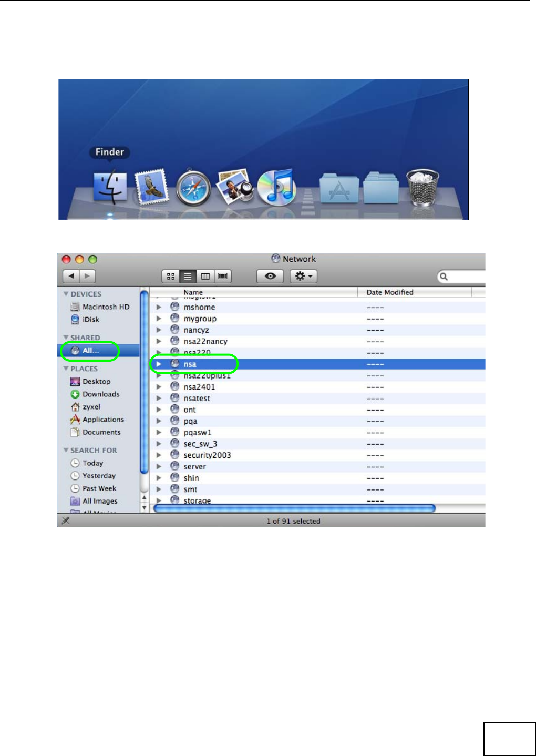Screen dimensions: 536x756
Task: Collapse the SEARCH FOR sidebar section
Action: [66, 451]
